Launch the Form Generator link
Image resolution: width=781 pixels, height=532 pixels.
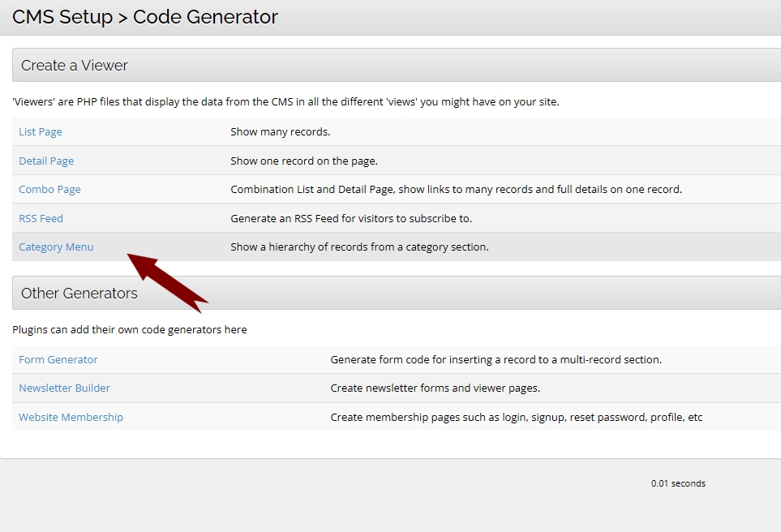58,359
